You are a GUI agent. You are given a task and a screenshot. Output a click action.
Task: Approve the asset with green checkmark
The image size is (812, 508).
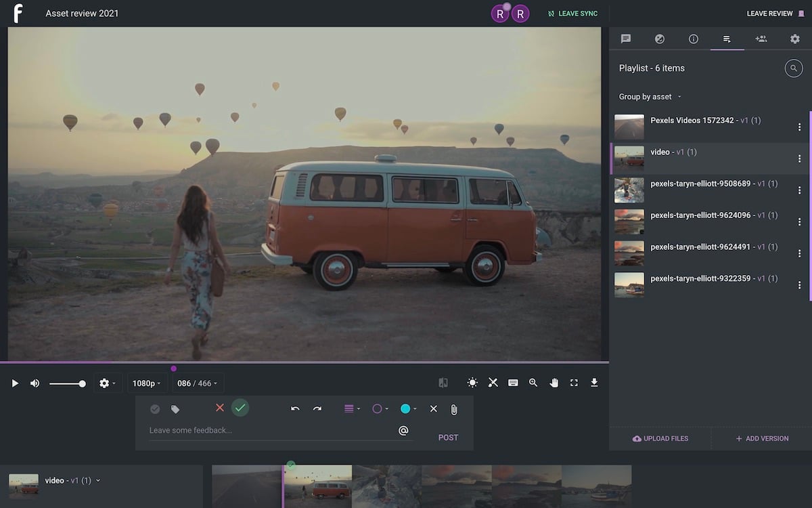click(240, 408)
